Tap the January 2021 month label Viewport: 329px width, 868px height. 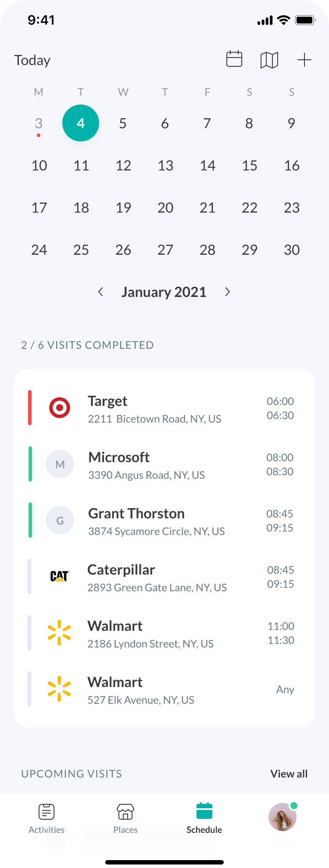(164, 292)
